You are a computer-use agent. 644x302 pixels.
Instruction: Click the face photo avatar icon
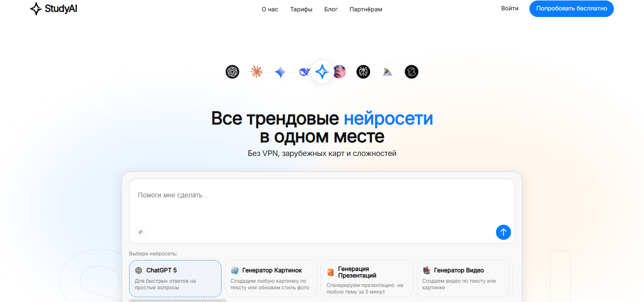[339, 72]
